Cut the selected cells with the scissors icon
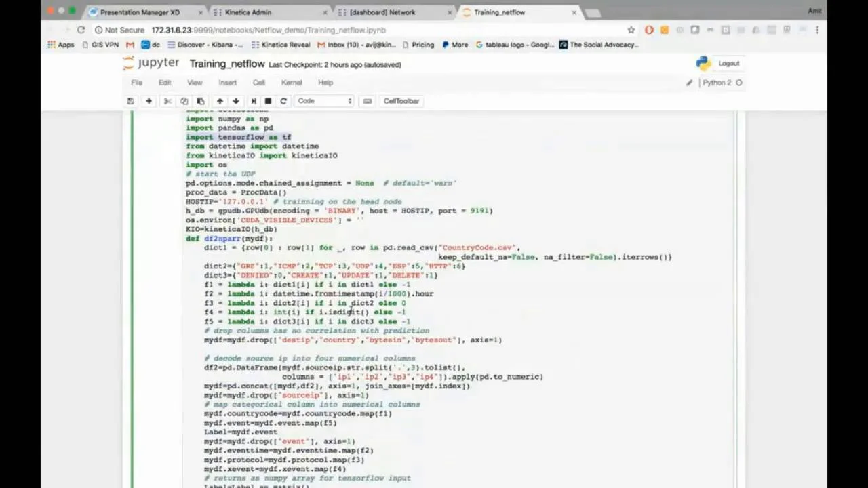The image size is (868, 488). [167, 101]
